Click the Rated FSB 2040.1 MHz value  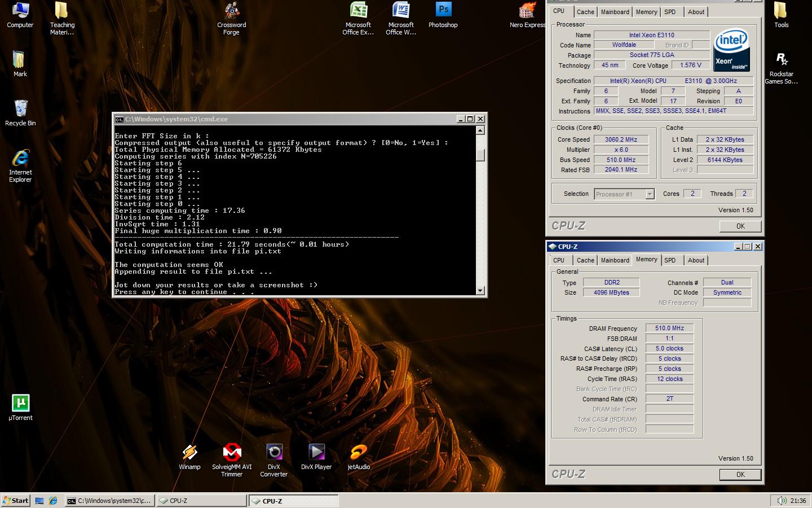coord(621,169)
